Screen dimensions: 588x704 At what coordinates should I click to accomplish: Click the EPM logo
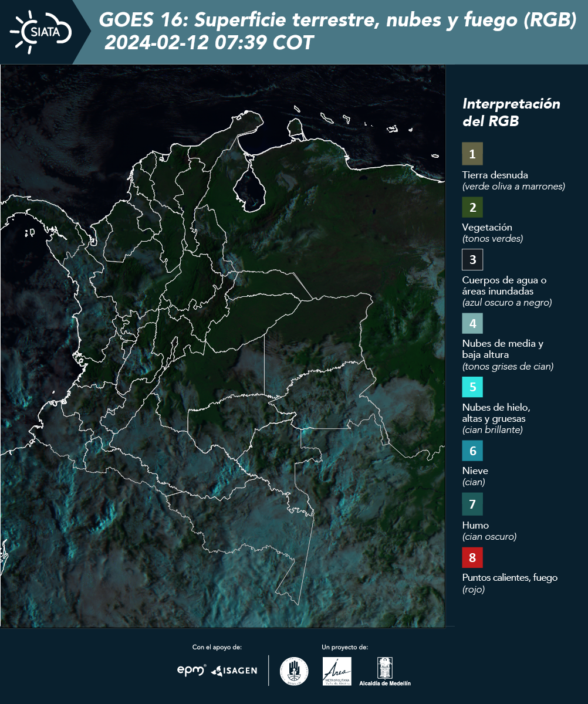[192, 670]
